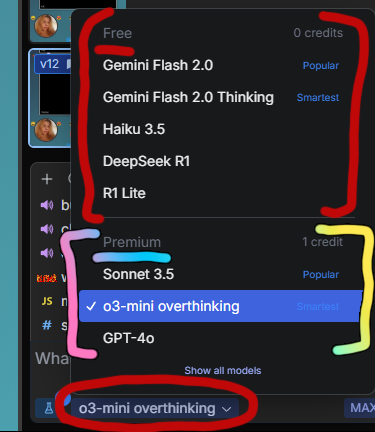Select the top avatar thumbnail

[46, 26]
